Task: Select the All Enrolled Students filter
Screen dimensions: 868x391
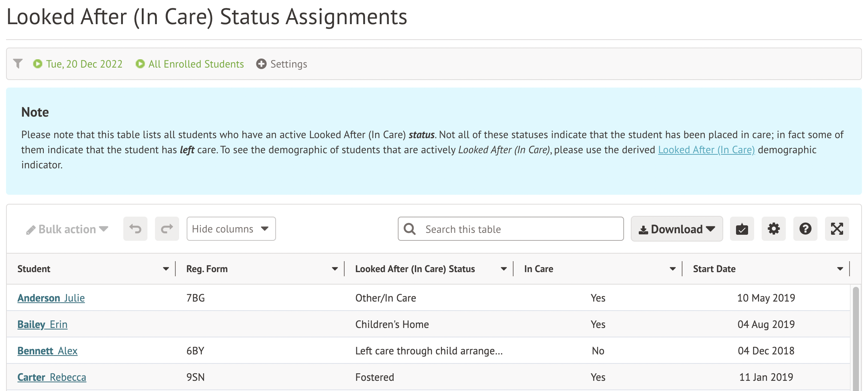Action: click(196, 64)
